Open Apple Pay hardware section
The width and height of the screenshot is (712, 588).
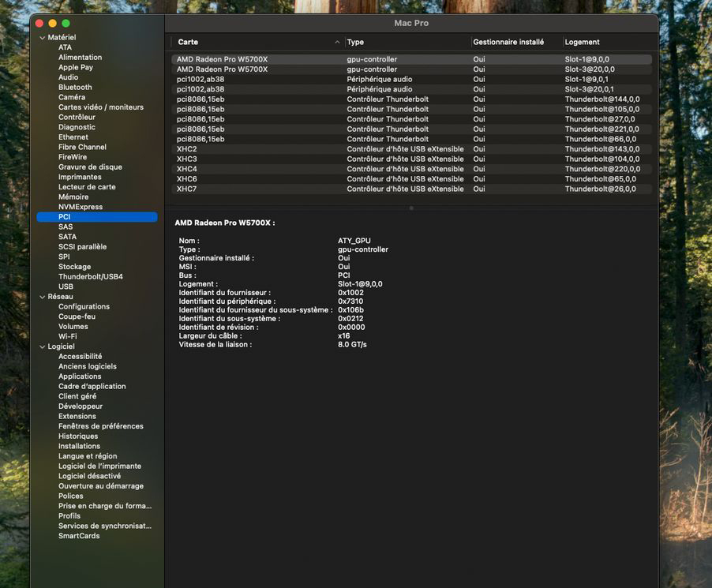(75, 67)
